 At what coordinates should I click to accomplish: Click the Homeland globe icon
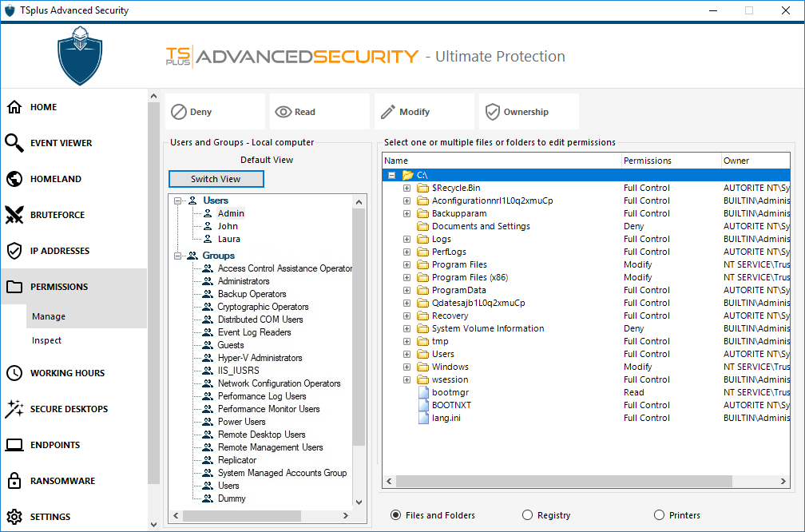pyautogui.click(x=14, y=179)
